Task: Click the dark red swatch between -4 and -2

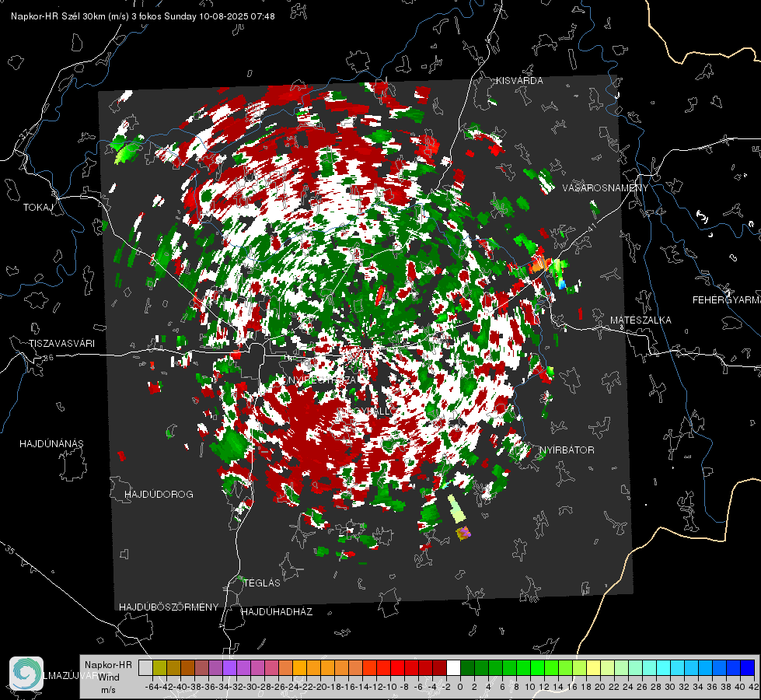Action: [439, 668]
